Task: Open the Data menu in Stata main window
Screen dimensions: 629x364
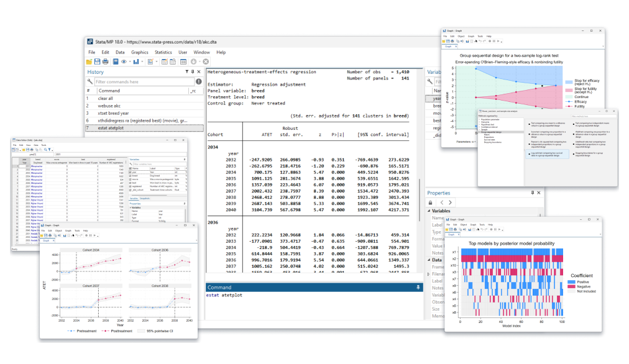Action: click(x=120, y=52)
